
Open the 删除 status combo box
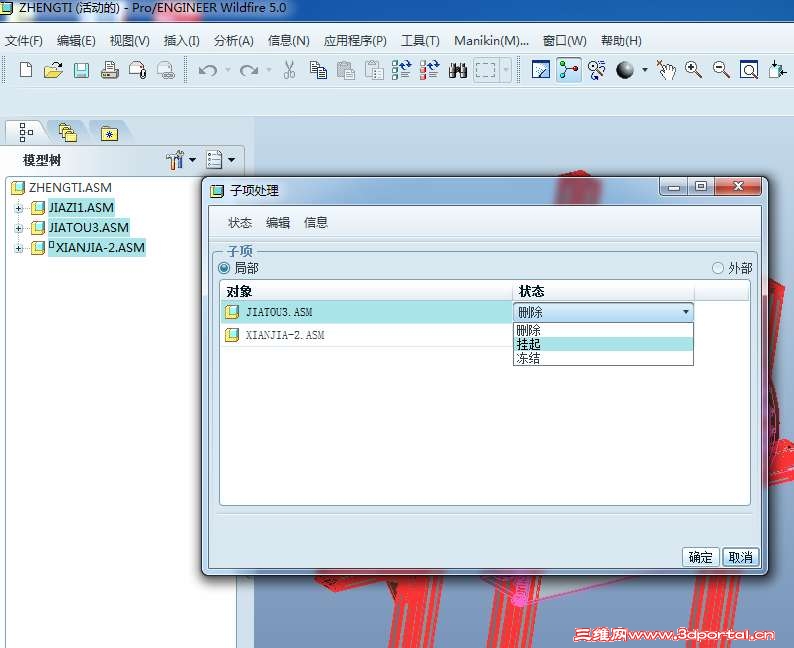(603, 312)
